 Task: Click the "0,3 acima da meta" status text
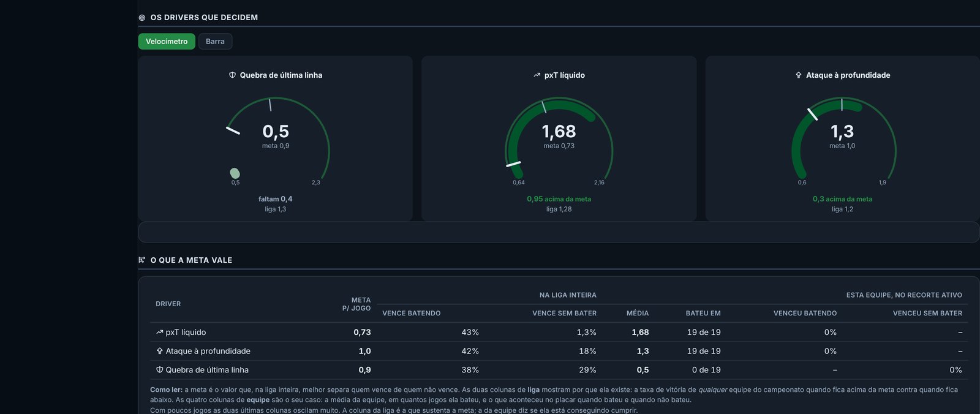point(842,199)
